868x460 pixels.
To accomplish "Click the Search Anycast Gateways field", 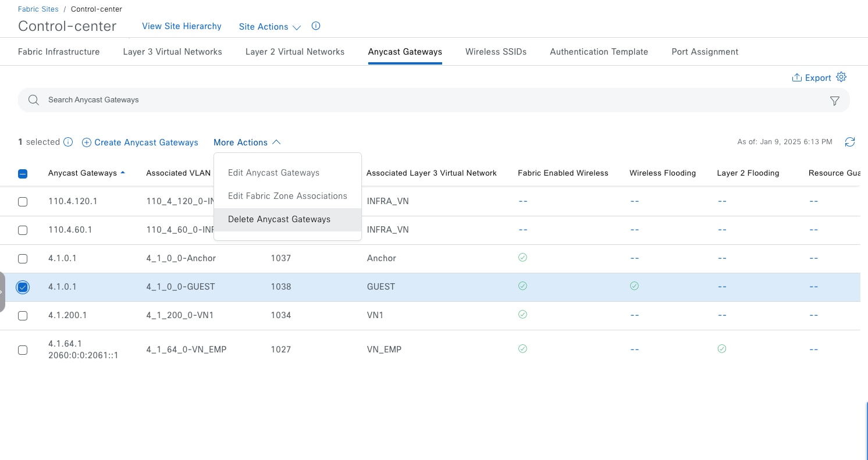I will pyautogui.click(x=407, y=100).
